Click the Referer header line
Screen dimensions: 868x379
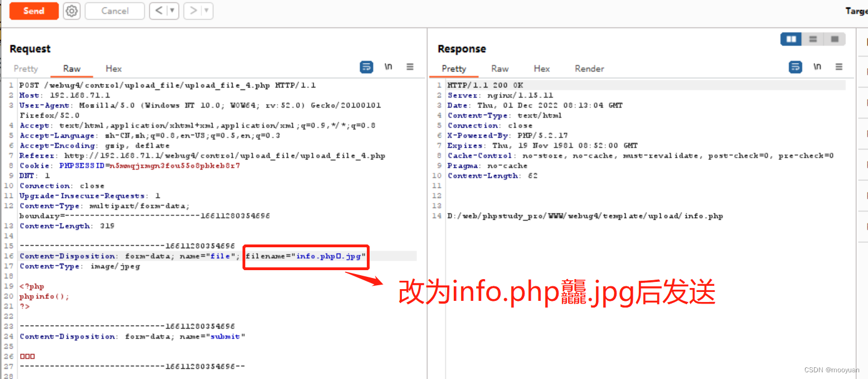click(x=202, y=156)
